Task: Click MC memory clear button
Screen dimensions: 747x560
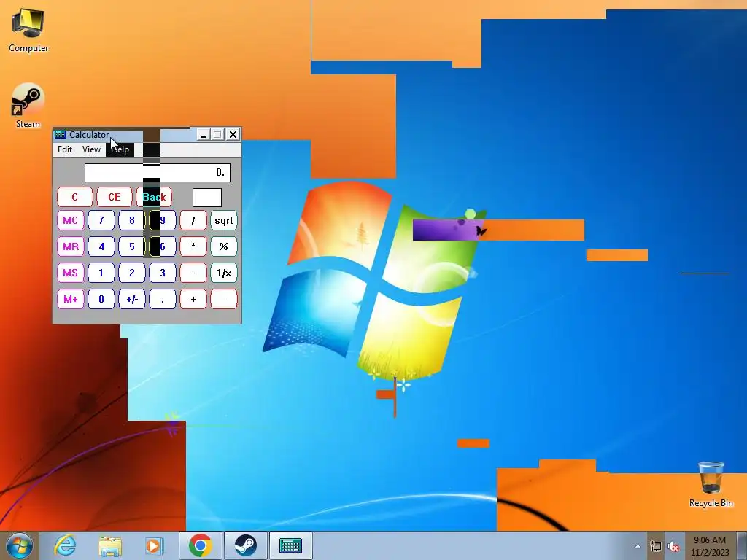Action: [x=71, y=220]
